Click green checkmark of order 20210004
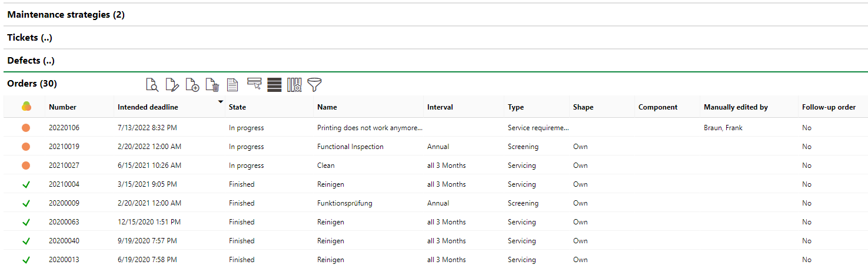Viewport: 868px width, 268px height. tap(26, 184)
